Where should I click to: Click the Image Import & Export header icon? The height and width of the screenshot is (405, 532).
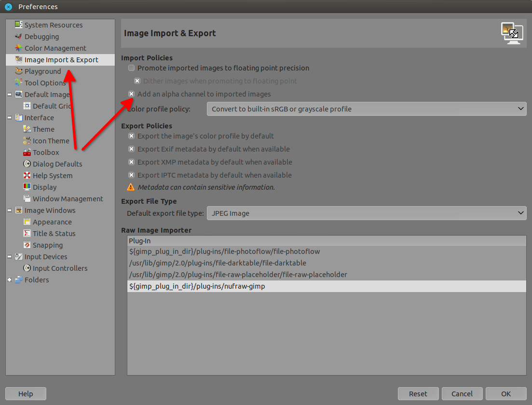coord(512,33)
